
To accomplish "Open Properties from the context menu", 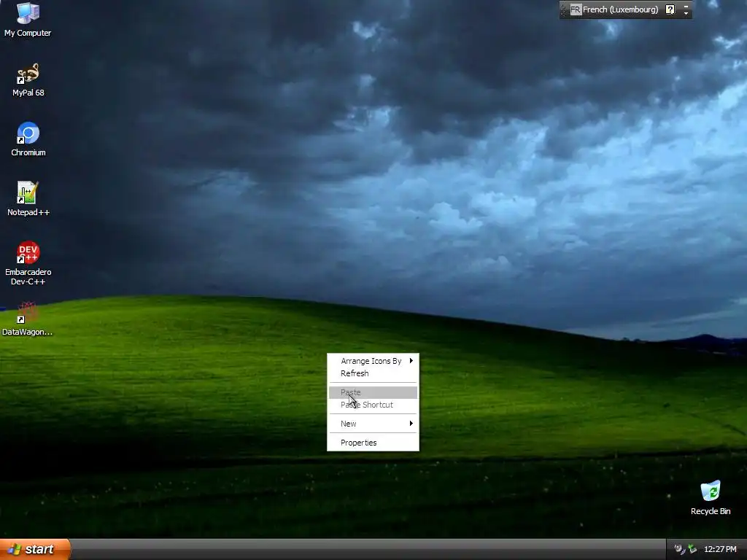I will tap(373, 443).
